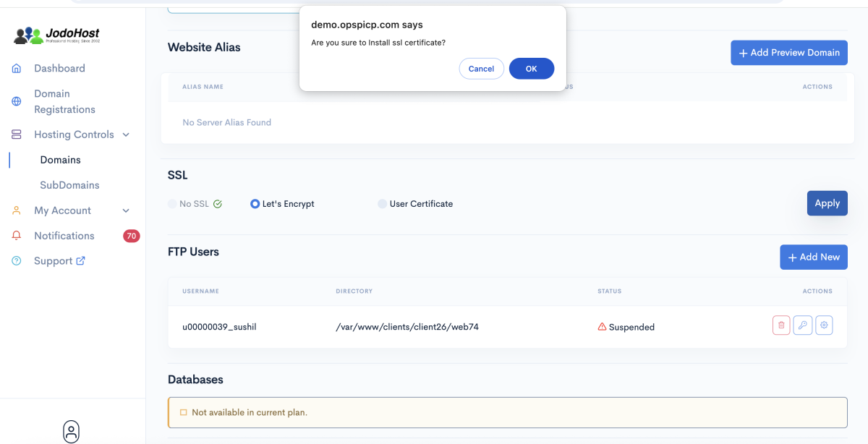Collapse the Hosting Controls chevron
The image size is (868, 444).
point(126,135)
